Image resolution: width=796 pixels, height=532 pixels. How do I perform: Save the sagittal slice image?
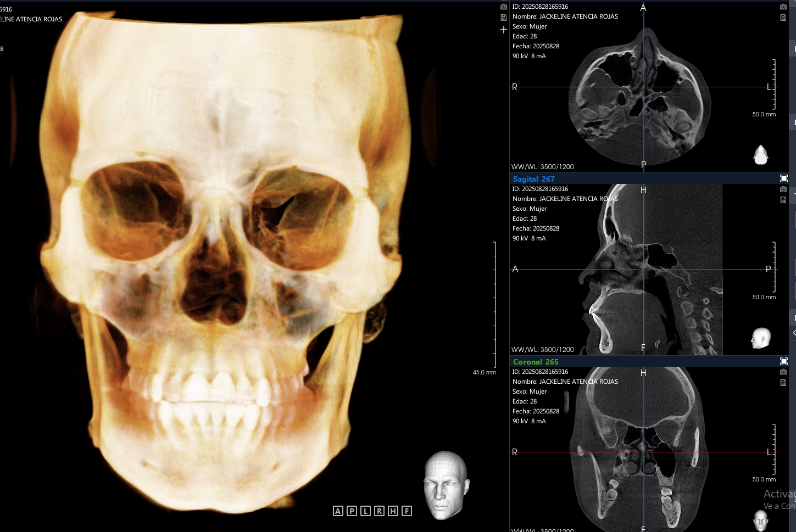[783, 200]
